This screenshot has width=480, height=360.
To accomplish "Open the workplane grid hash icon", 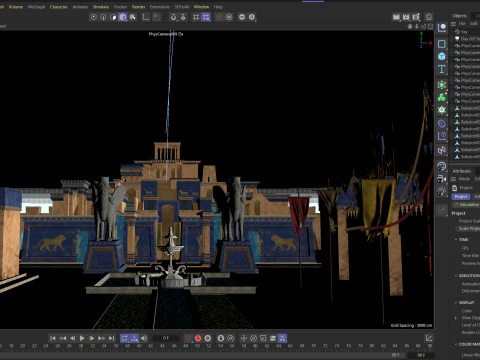I will click(x=196, y=17).
